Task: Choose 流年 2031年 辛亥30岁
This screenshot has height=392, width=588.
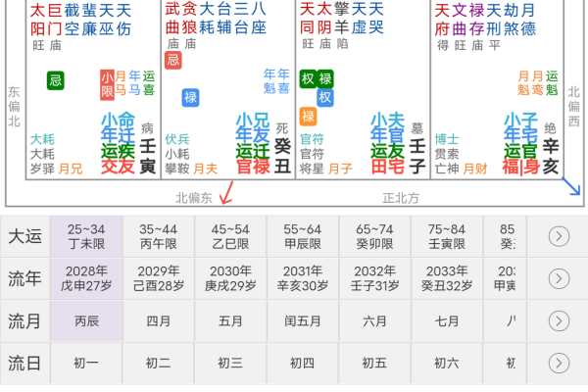Action: (302, 278)
